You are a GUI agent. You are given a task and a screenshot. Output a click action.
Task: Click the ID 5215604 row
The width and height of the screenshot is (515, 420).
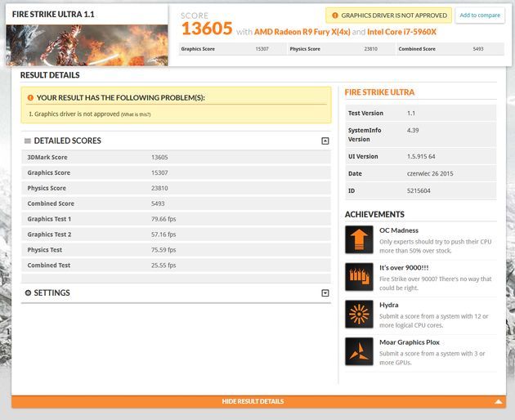[421, 190]
